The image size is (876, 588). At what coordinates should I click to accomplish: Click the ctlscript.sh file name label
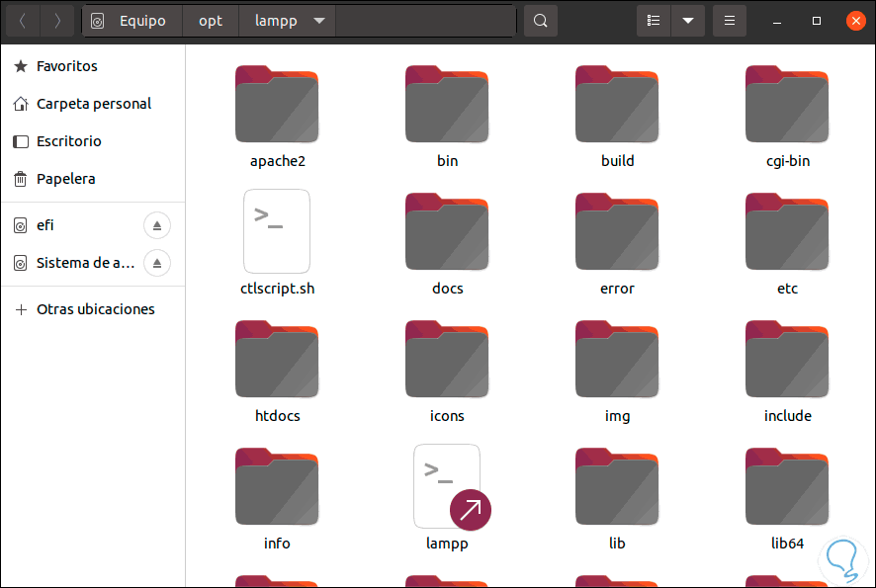pyautogui.click(x=277, y=289)
